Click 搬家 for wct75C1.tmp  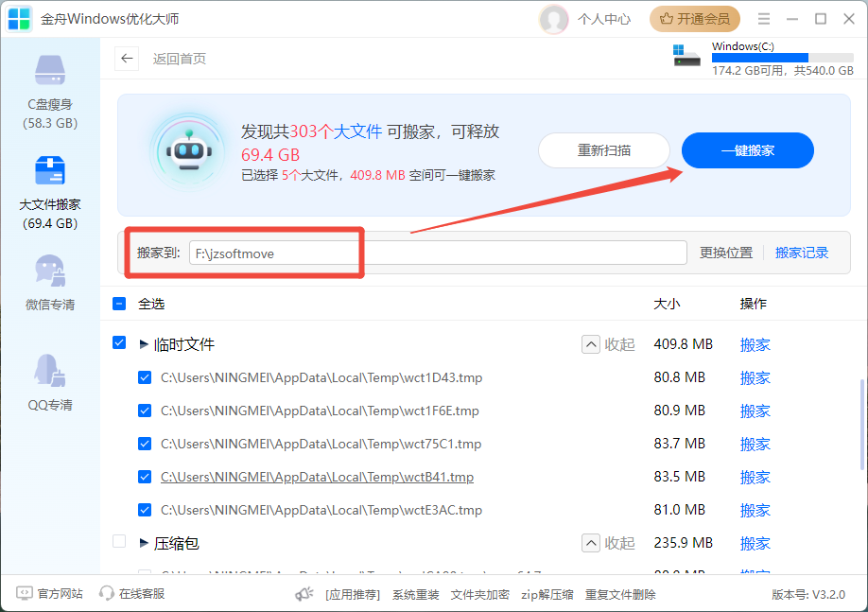(755, 445)
